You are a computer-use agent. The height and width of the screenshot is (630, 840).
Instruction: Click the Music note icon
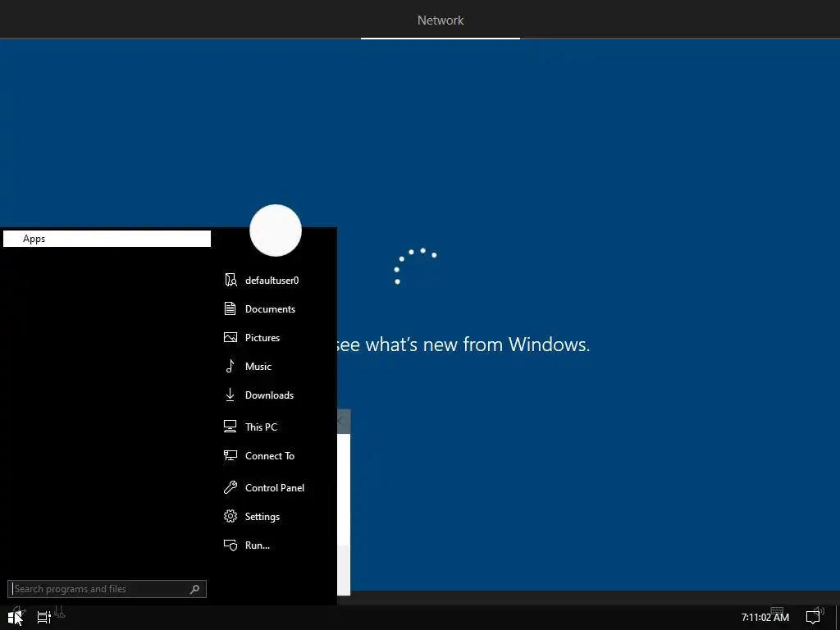231,366
